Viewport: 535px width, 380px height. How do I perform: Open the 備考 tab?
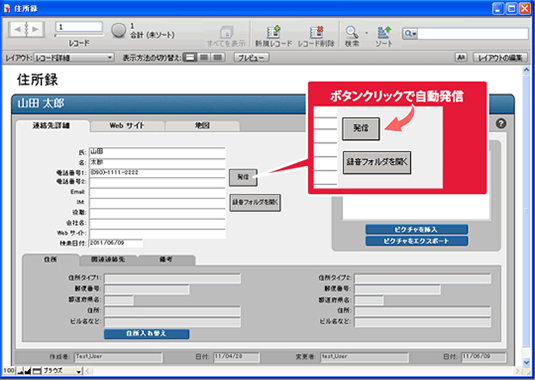click(x=166, y=260)
